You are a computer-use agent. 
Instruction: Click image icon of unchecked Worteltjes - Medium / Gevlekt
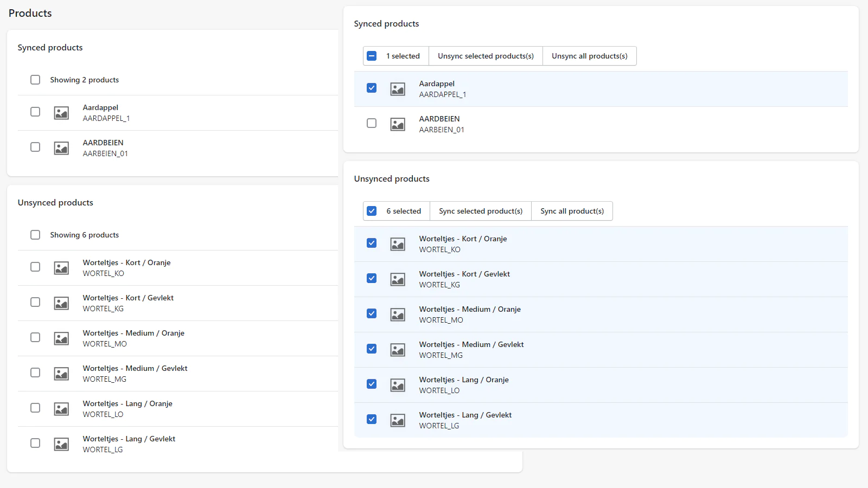coord(61,374)
